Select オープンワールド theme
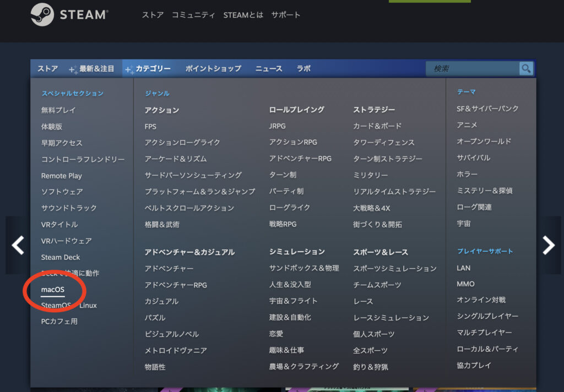The height and width of the screenshot is (392, 564). (x=484, y=141)
